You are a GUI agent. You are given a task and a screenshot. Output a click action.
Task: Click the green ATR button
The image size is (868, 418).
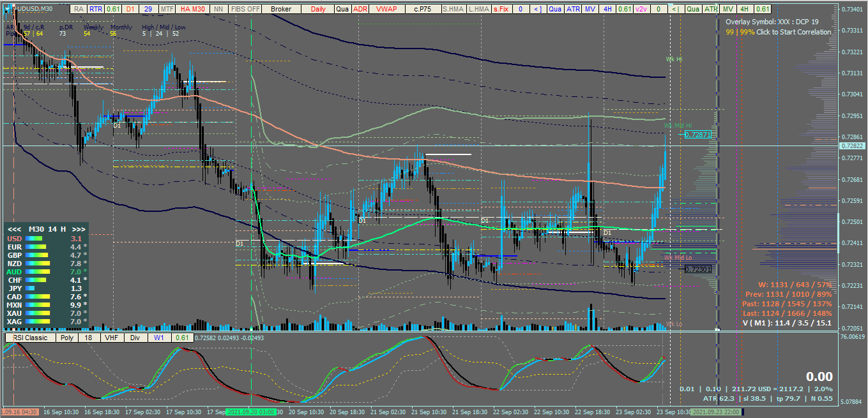[711, 9]
